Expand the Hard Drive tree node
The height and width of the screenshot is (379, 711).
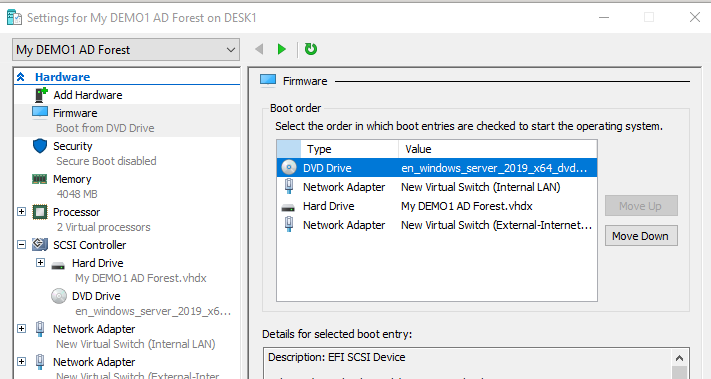point(40,263)
